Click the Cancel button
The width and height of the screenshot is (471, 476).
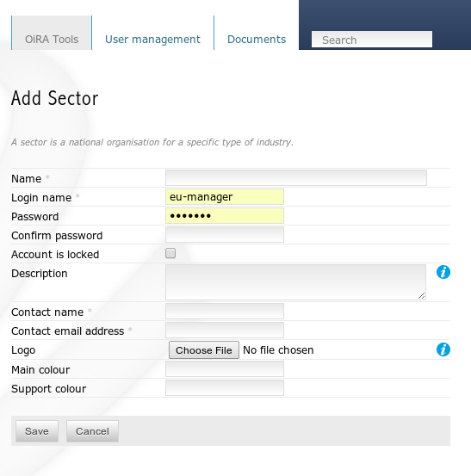pos(92,431)
